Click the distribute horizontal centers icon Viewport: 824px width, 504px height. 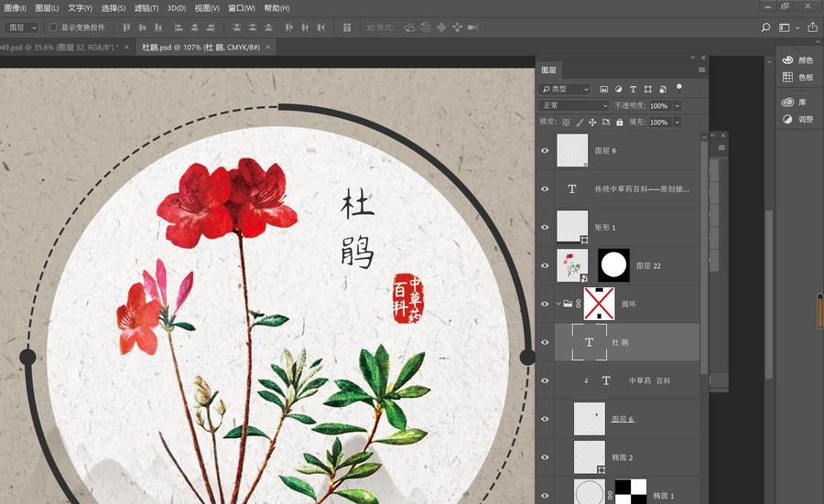[x=305, y=27]
